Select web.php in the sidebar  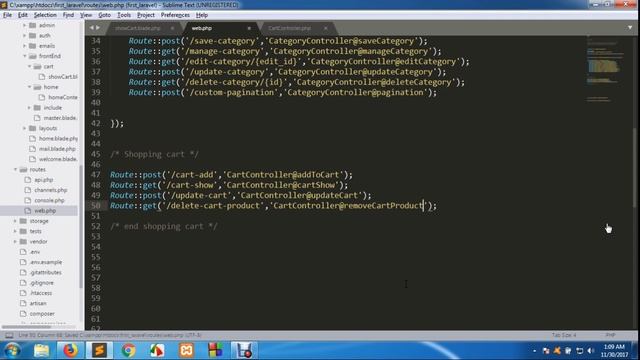[x=45, y=211]
